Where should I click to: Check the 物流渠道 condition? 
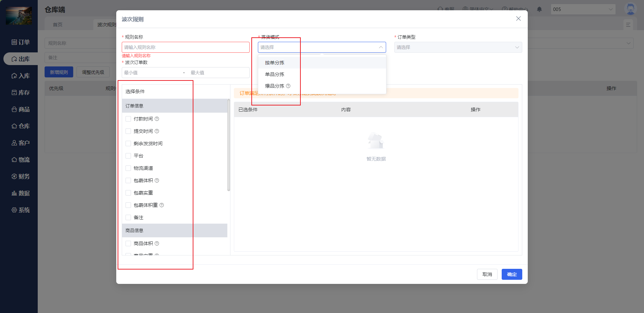tap(128, 168)
